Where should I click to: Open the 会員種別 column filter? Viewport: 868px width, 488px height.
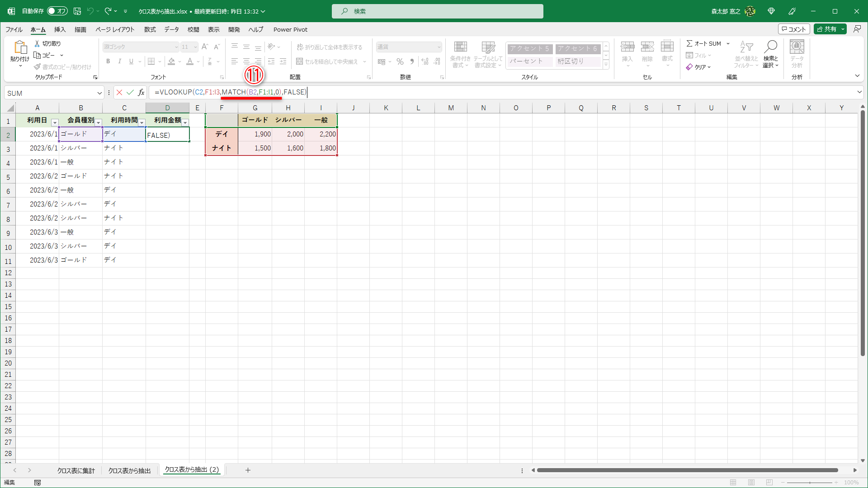(x=99, y=122)
